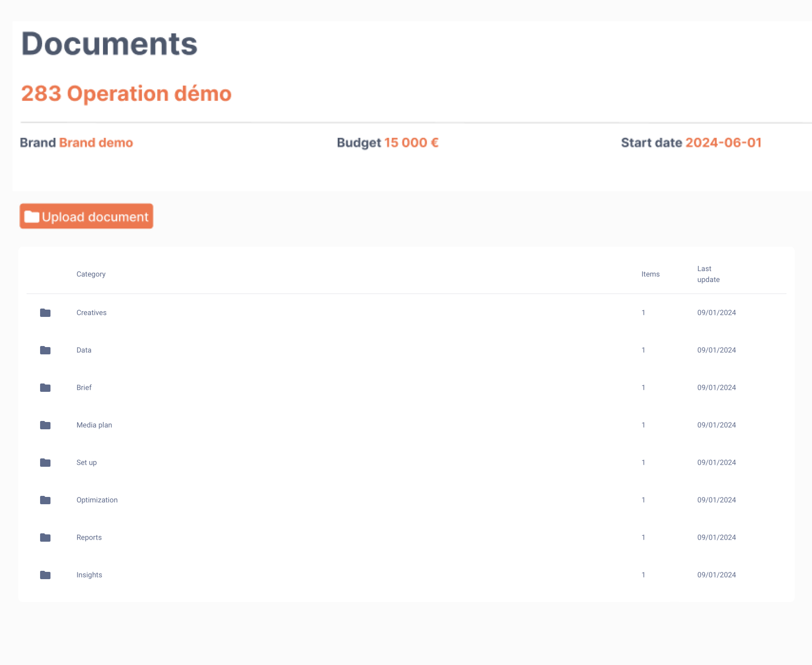Click the Optimization folder icon
Image resolution: width=812 pixels, height=665 pixels.
(x=45, y=500)
